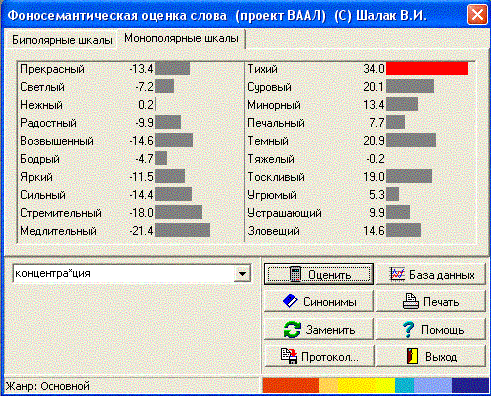Image resolution: width=500 pixels, height=400 pixels.
Task: Click the Бодрый scale label
Action: [40, 159]
